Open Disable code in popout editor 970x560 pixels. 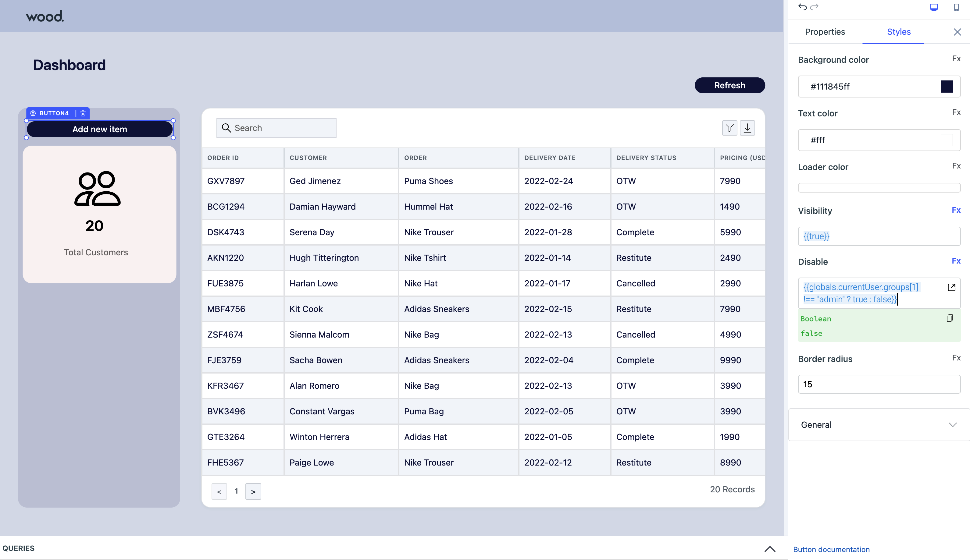951,287
